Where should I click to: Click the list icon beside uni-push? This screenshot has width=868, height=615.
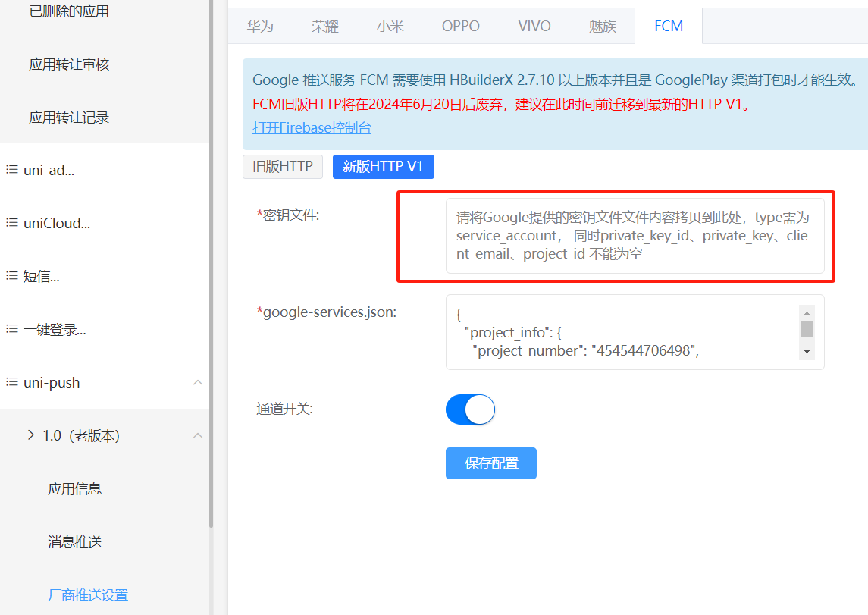pos(11,382)
